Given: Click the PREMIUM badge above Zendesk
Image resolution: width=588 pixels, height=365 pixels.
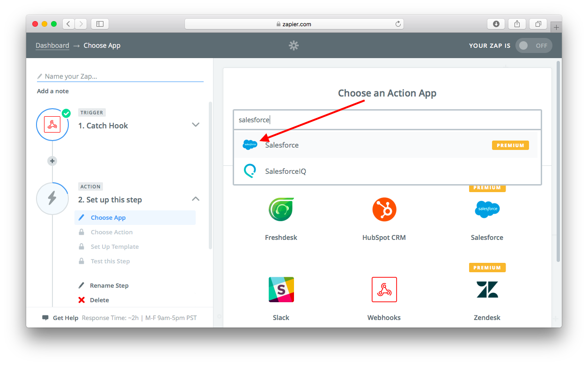Looking at the screenshot, I should [487, 268].
